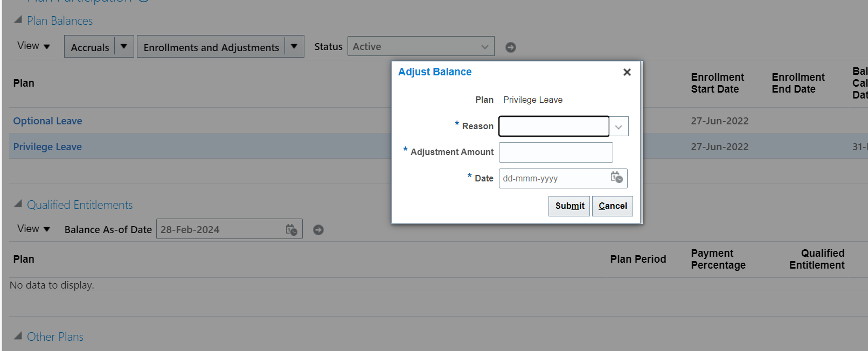Open the Optional Leave plan link

point(48,121)
